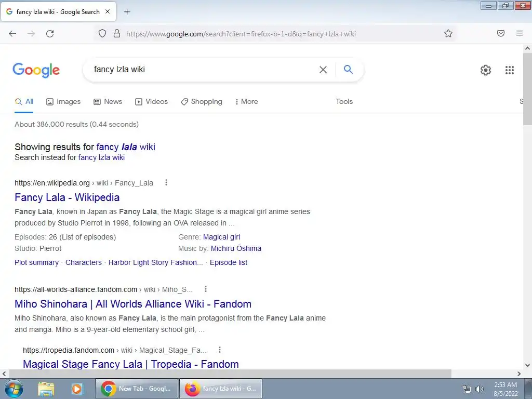Image resolution: width=532 pixels, height=399 pixels.
Task: Open the Firefox hamburger menu
Action: click(x=520, y=33)
